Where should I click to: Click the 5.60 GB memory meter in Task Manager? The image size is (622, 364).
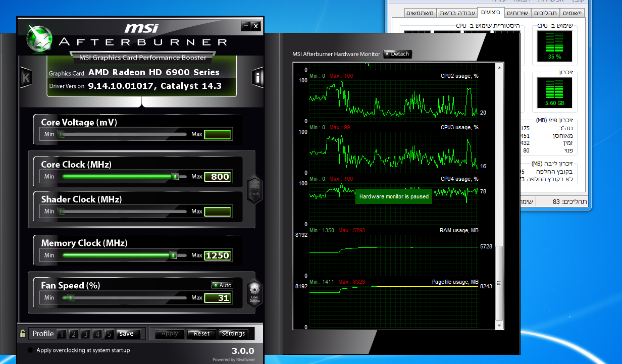pos(554,93)
